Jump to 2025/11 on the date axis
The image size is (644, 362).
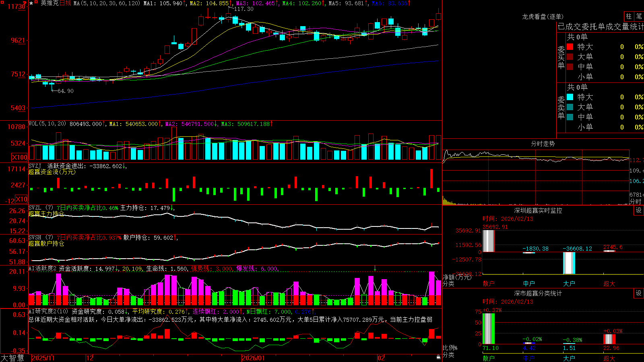(x=43, y=358)
